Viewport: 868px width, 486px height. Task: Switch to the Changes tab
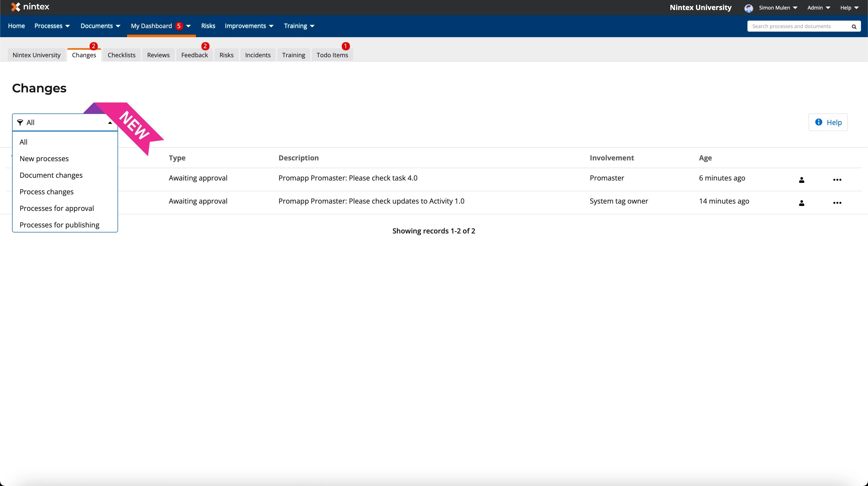click(84, 55)
